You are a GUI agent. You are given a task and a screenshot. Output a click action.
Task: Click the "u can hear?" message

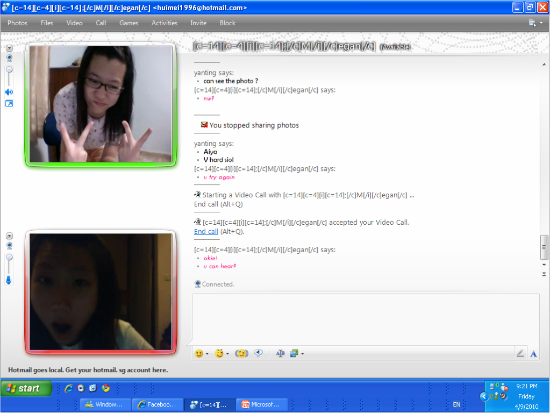(x=220, y=266)
